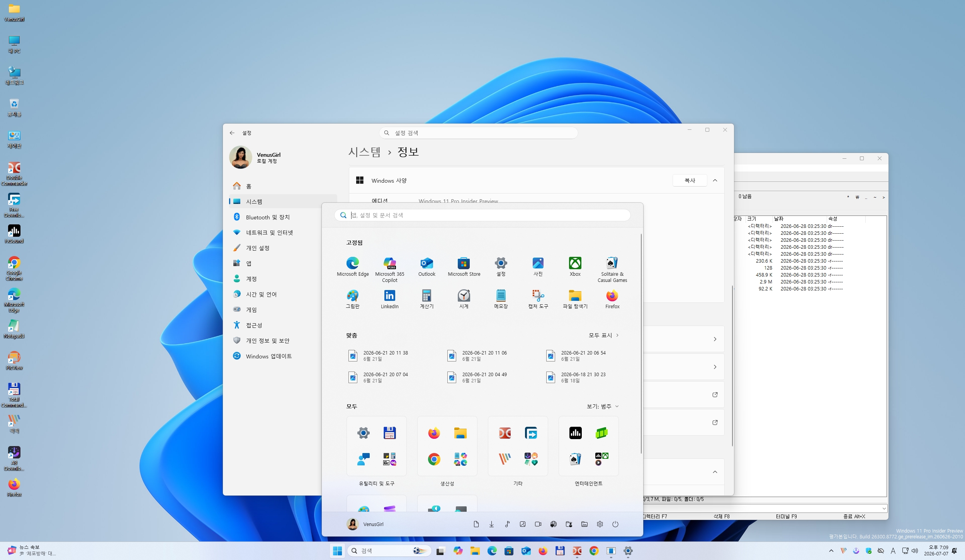Viewport: 965px width, 560px height.
Task: Click the 복사 button for Windows 사양
Action: 690,180
